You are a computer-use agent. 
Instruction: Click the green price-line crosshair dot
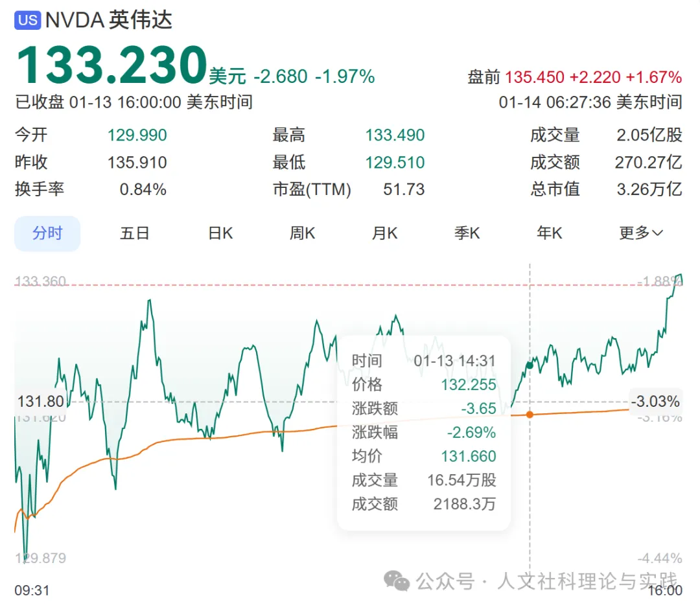tap(530, 366)
